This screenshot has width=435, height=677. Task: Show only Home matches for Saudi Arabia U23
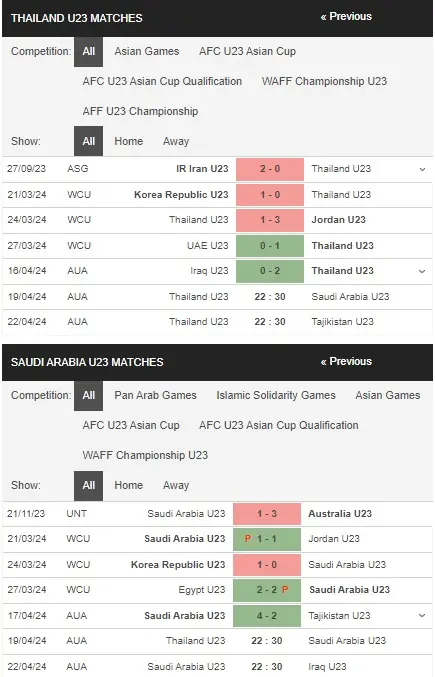[x=129, y=485]
